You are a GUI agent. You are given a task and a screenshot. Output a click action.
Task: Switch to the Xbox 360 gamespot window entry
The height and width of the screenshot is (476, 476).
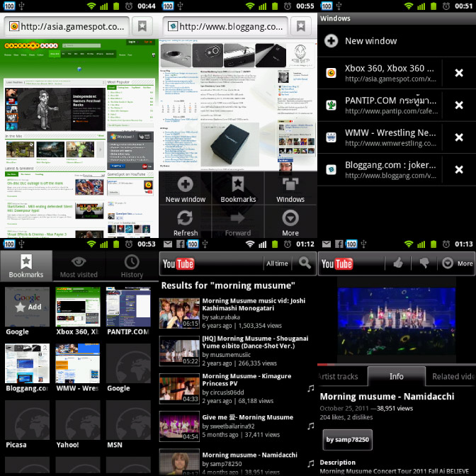coord(380,73)
